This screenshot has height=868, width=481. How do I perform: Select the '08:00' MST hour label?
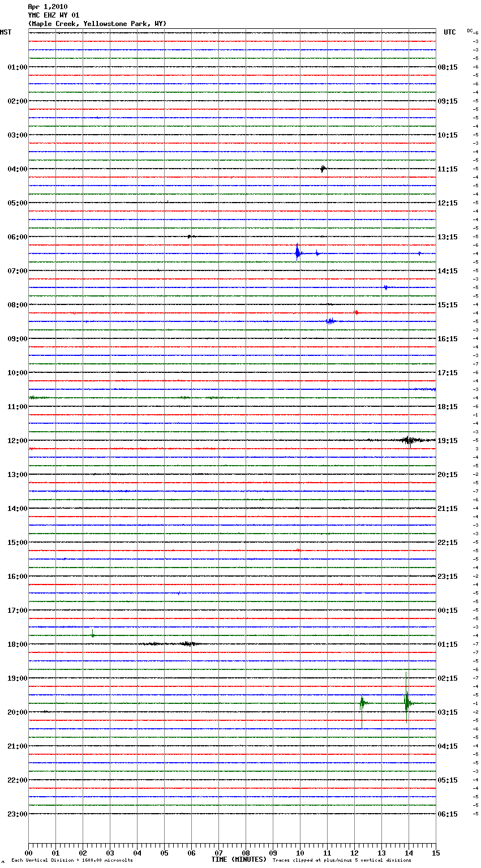click(x=18, y=305)
